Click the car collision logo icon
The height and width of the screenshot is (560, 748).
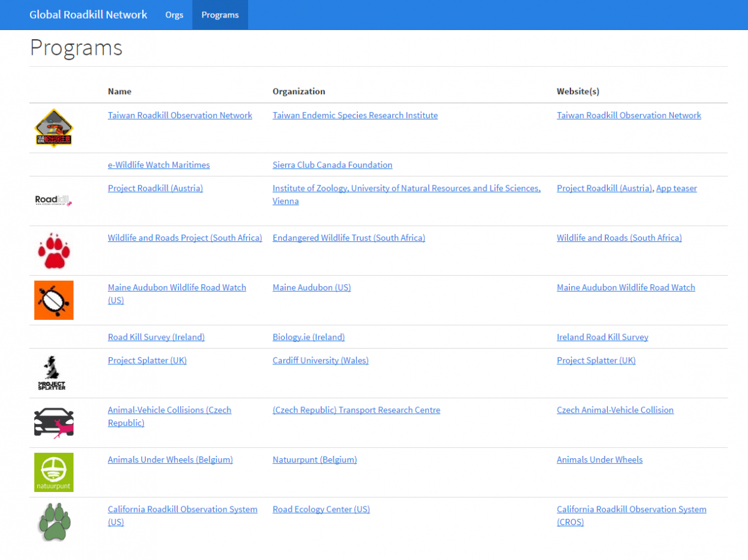click(54, 423)
